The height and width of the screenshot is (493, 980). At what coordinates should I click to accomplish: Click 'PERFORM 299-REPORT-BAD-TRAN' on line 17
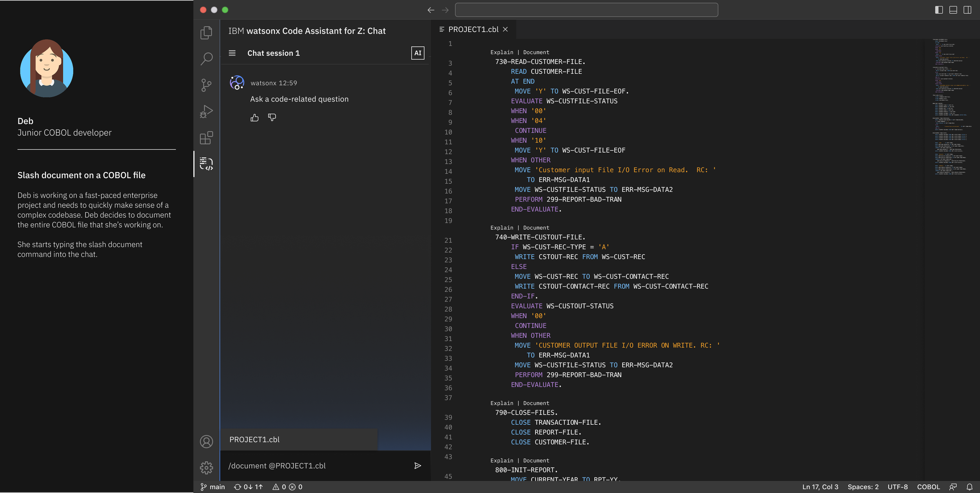568,199
